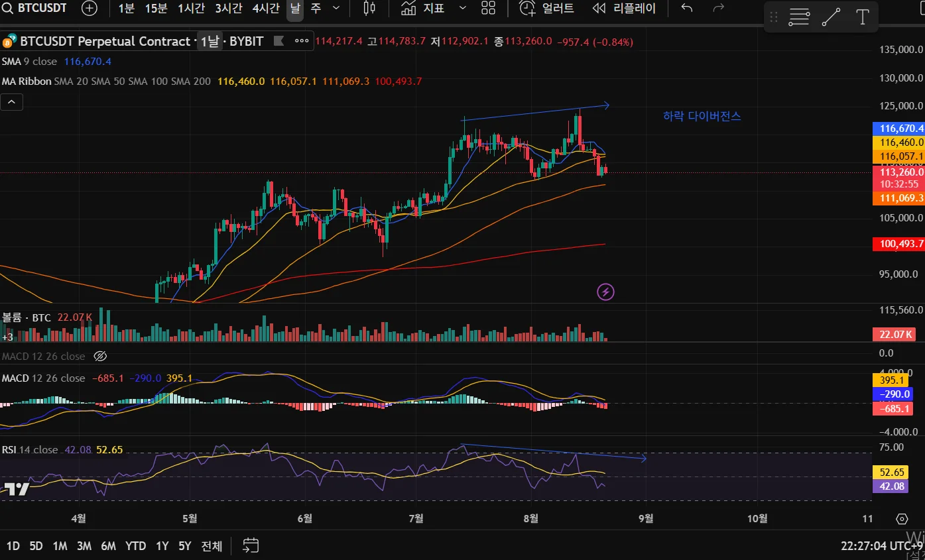Switch to the 1분 timeframe
Image resolution: width=925 pixels, height=560 pixels.
click(126, 9)
